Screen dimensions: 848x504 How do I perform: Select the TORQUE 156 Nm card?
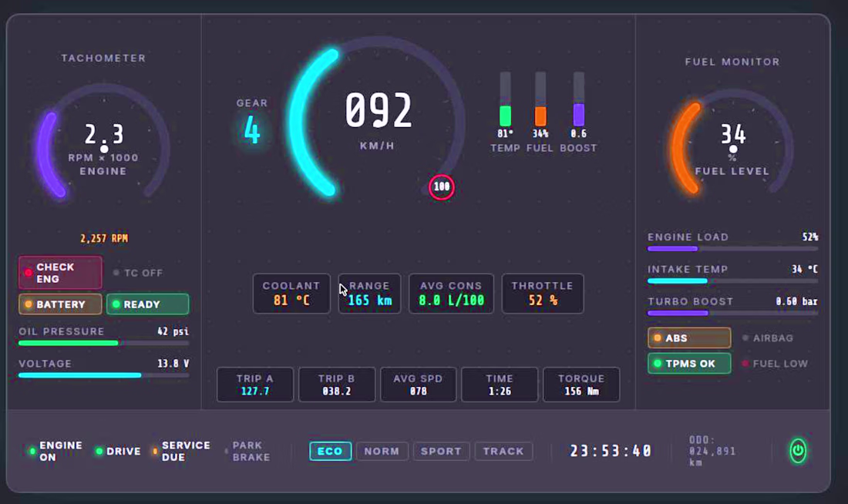click(x=581, y=385)
